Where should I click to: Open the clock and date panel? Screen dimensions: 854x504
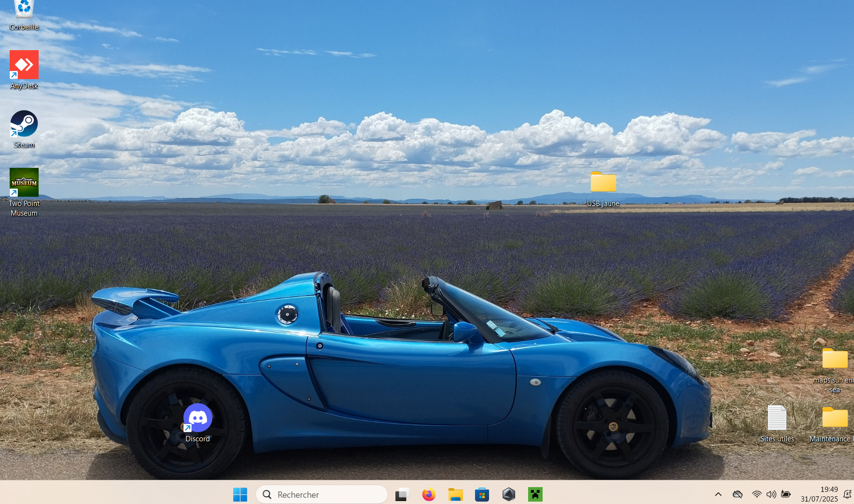(x=819, y=494)
